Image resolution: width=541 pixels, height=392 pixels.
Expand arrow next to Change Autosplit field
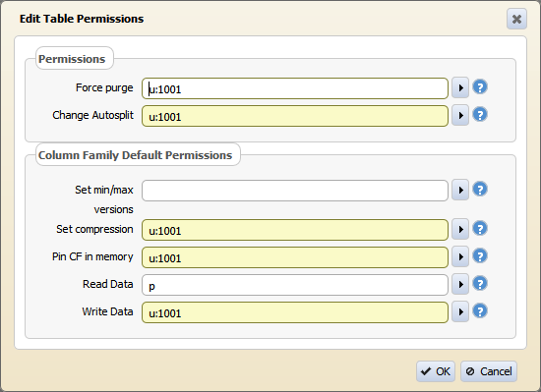point(460,115)
